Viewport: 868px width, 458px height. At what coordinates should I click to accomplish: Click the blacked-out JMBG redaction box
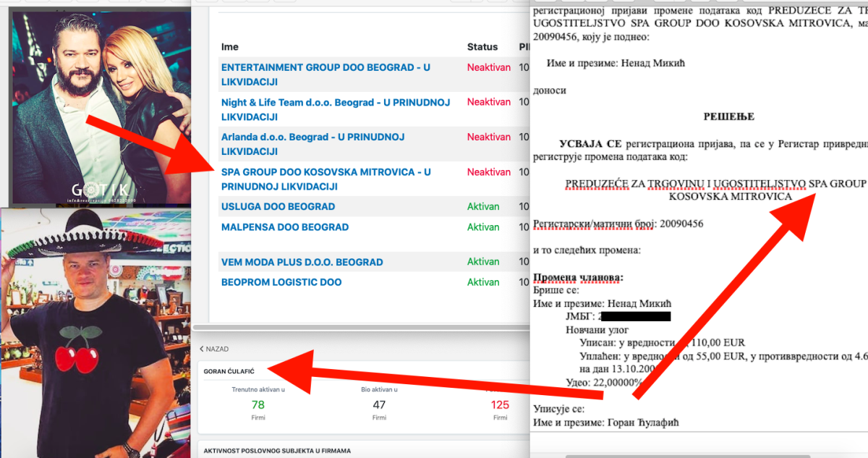[x=635, y=316]
